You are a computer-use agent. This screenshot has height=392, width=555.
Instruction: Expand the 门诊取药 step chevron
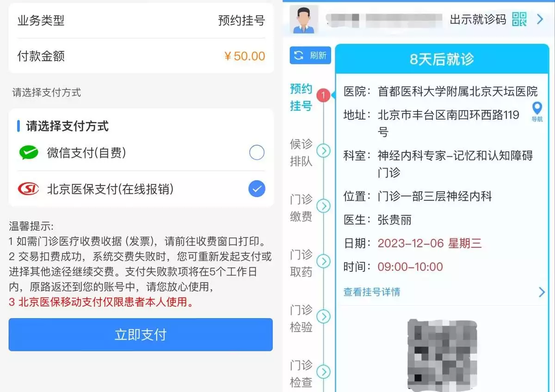(x=323, y=262)
